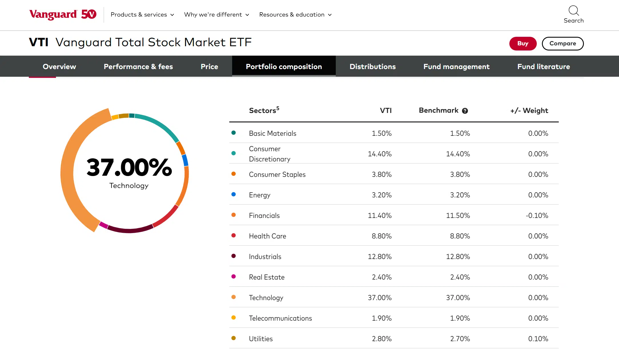The height and width of the screenshot is (364, 619).
Task: Click the Real Estate magenta legend dot
Action: (x=234, y=276)
